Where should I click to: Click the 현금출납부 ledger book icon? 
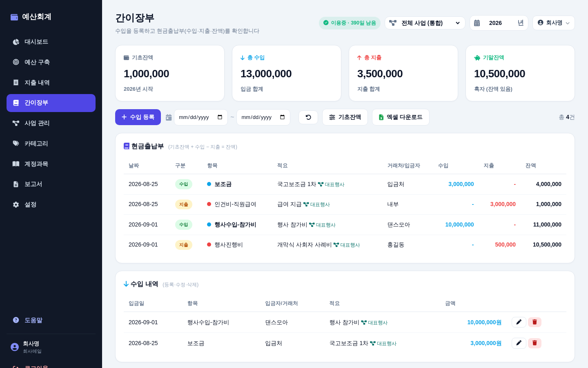pos(127,146)
